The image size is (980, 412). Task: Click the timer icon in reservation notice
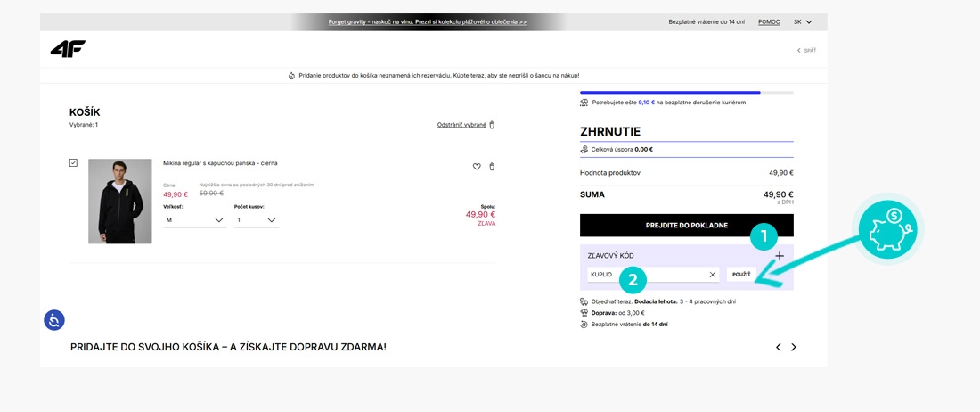[291, 75]
